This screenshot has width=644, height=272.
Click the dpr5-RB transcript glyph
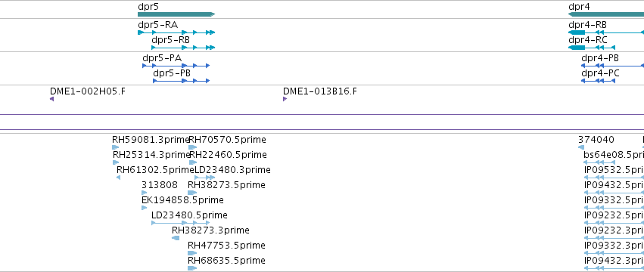pos(183,47)
